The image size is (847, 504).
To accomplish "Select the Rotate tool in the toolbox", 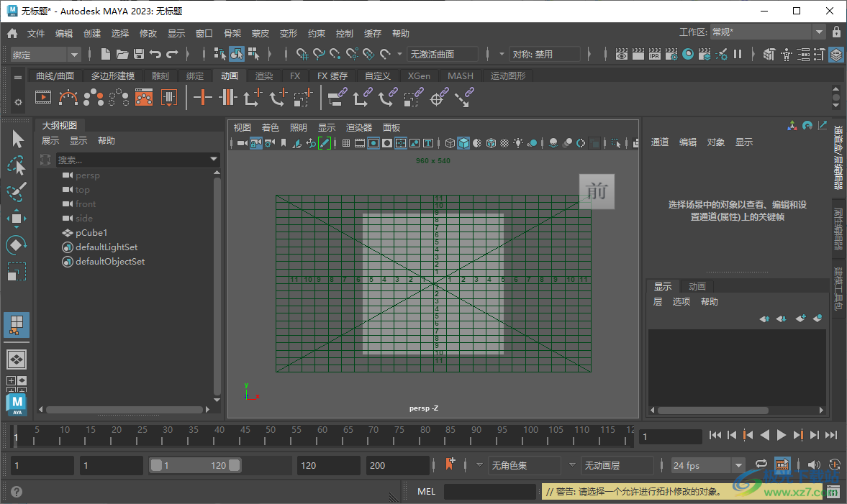I will click(x=17, y=245).
